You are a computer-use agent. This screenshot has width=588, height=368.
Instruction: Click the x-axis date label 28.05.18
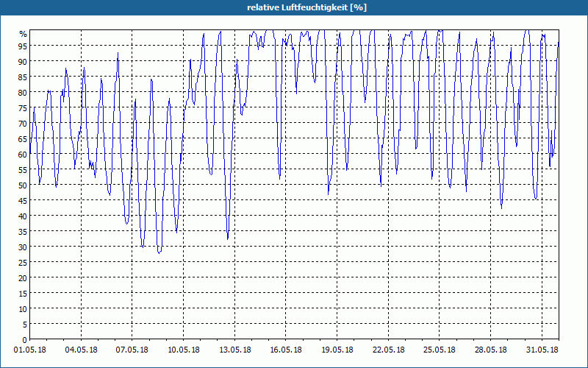(x=490, y=350)
